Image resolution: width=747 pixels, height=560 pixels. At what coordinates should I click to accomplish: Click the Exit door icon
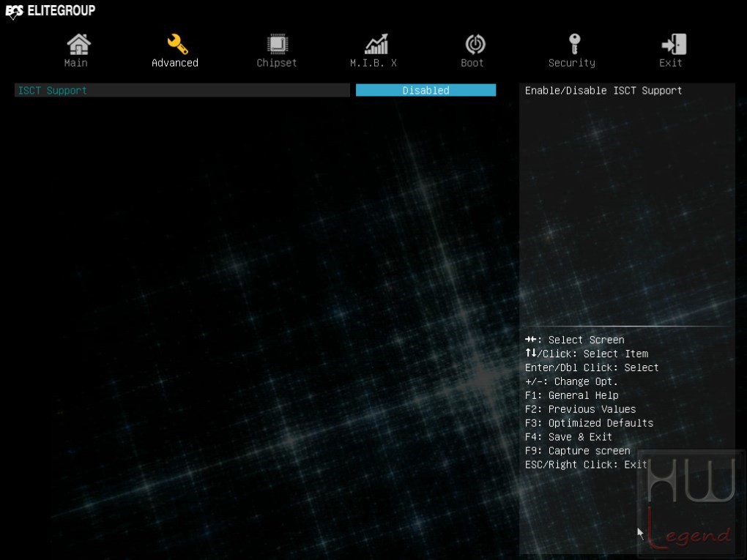pyautogui.click(x=674, y=44)
